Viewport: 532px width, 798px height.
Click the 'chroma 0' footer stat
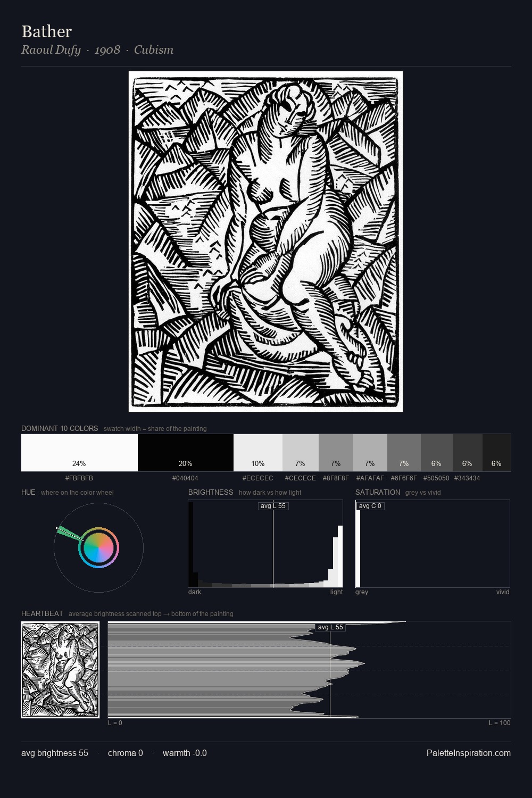click(x=126, y=753)
